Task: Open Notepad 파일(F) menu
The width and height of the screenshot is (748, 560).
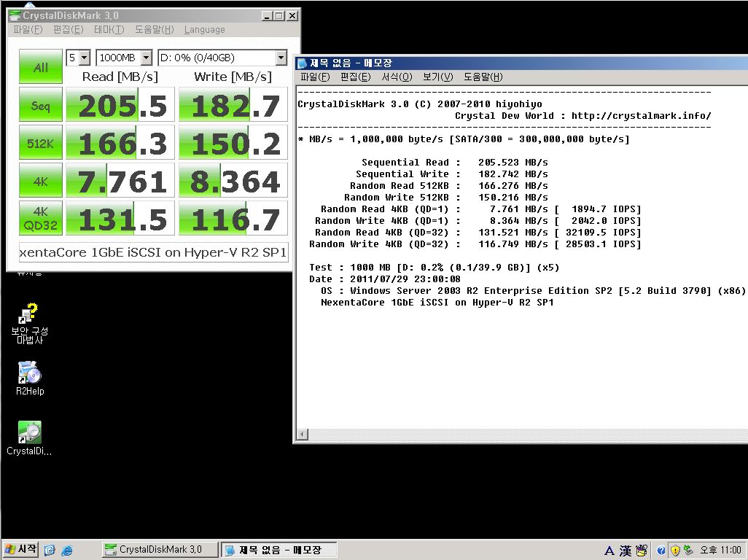Action: tap(315, 77)
